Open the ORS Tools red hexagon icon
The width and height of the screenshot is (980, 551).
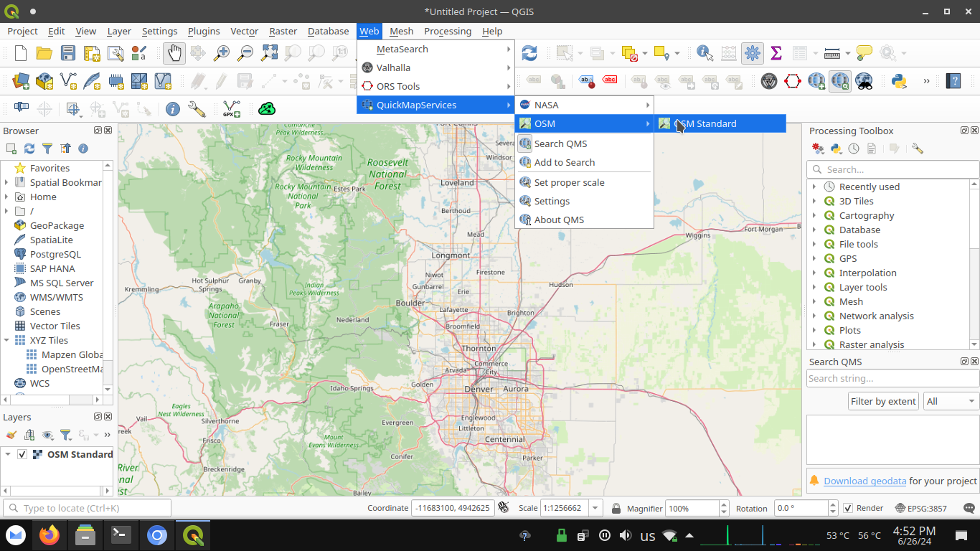[793, 81]
